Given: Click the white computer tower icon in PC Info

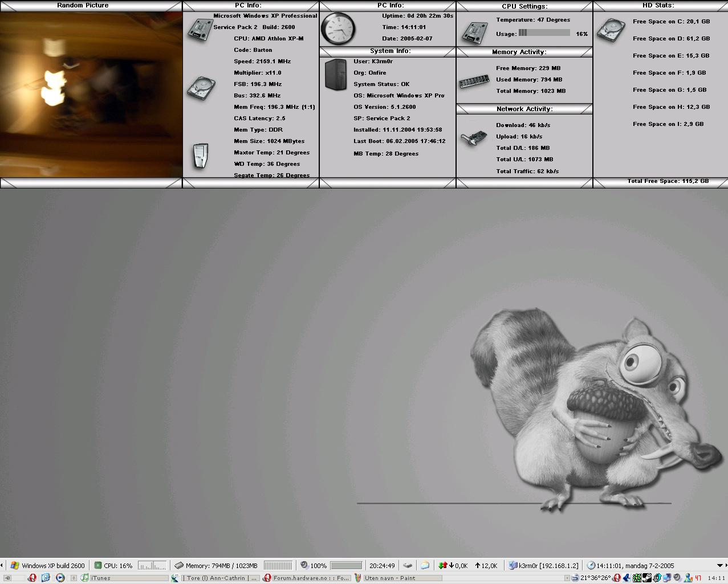Looking at the screenshot, I should pos(201,156).
